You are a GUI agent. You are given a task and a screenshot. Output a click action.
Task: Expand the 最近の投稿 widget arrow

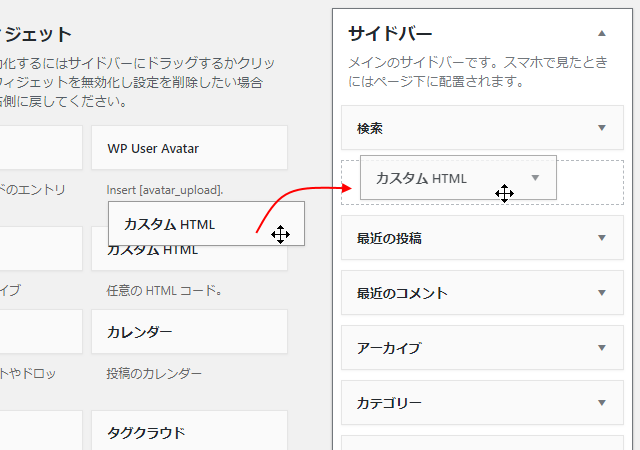click(602, 238)
